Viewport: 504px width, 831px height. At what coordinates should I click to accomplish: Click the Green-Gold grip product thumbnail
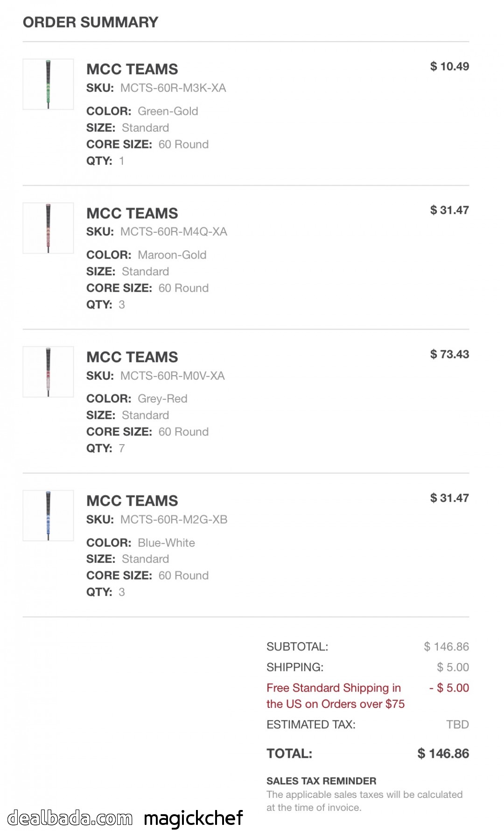tap(48, 84)
